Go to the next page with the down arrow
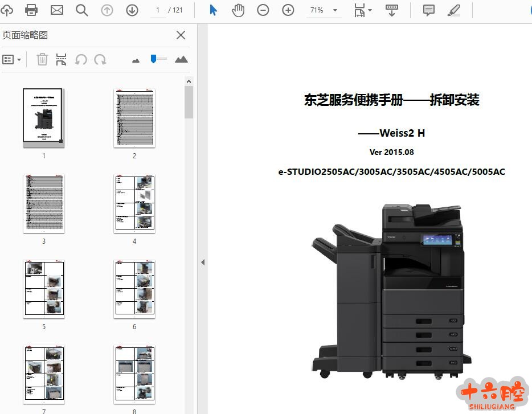Image resolution: width=532 pixels, height=414 pixels. pos(132,10)
